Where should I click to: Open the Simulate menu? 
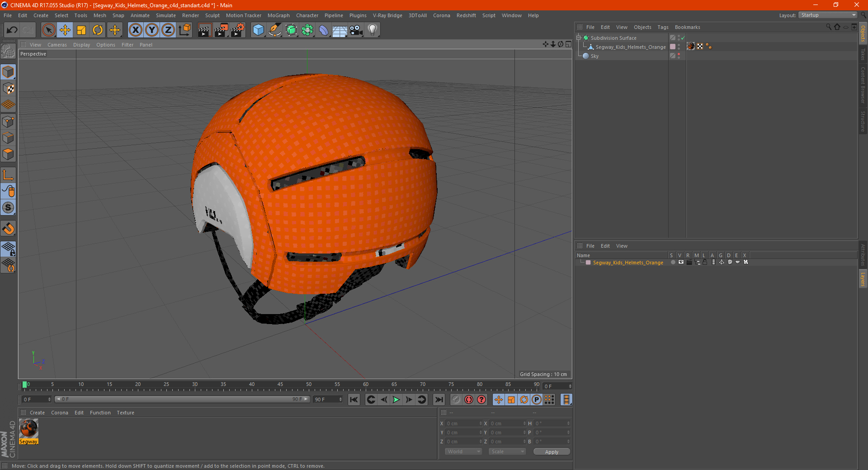tap(166, 15)
